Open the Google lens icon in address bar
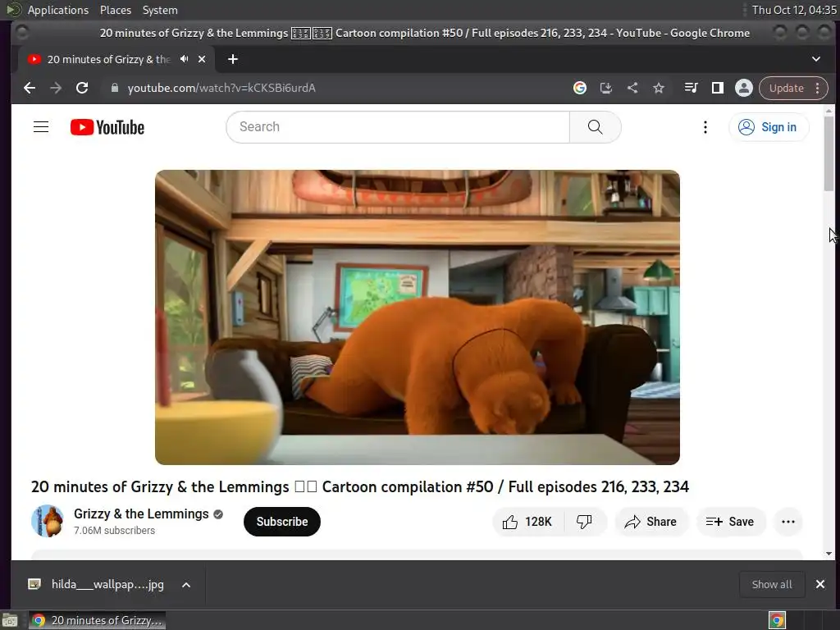The height and width of the screenshot is (630, 840). pos(580,88)
